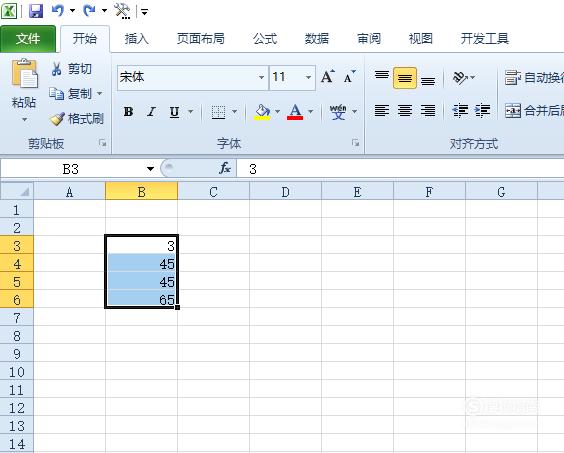Open the 字体 font dialog launcher

pyautogui.click(x=356, y=143)
